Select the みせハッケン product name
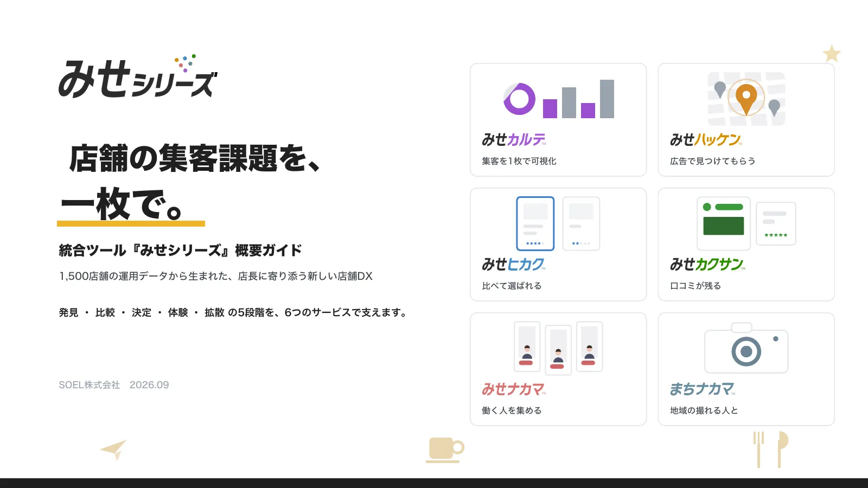This screenshot has height=488, width=868. tap(706, 140)
